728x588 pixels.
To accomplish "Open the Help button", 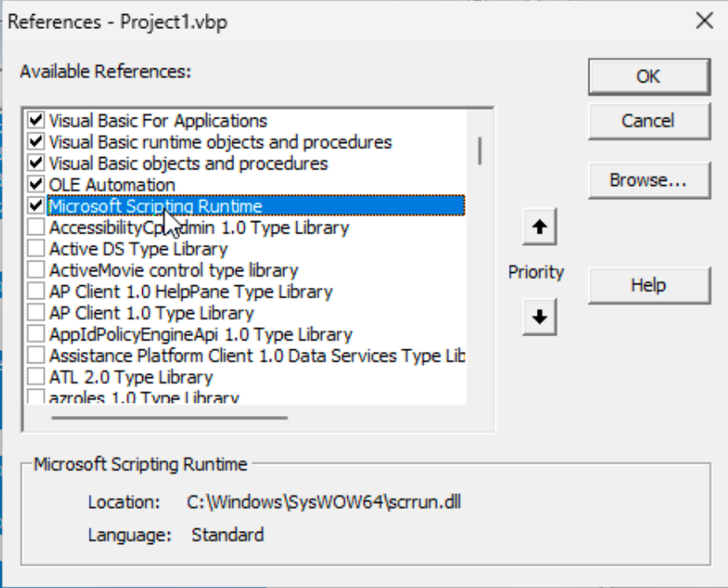I will pos(647,285).
